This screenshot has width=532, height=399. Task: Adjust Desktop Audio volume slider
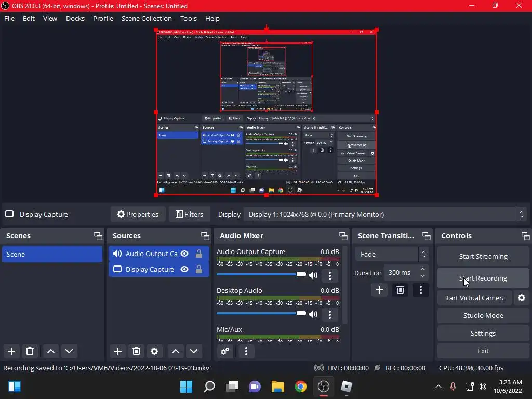pyautogui.click(x=261, y=313)
